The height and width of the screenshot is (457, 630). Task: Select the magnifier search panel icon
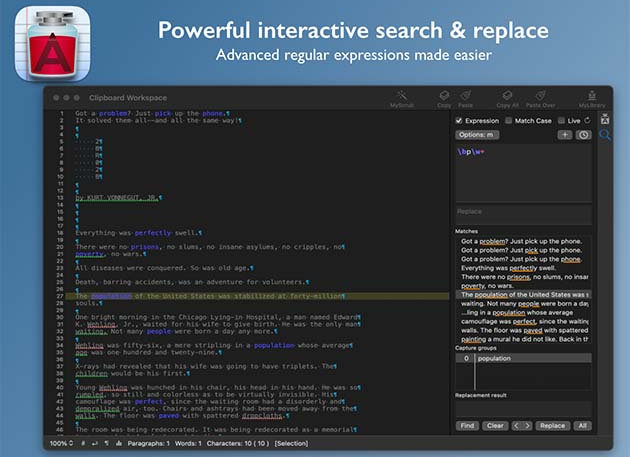606,134
